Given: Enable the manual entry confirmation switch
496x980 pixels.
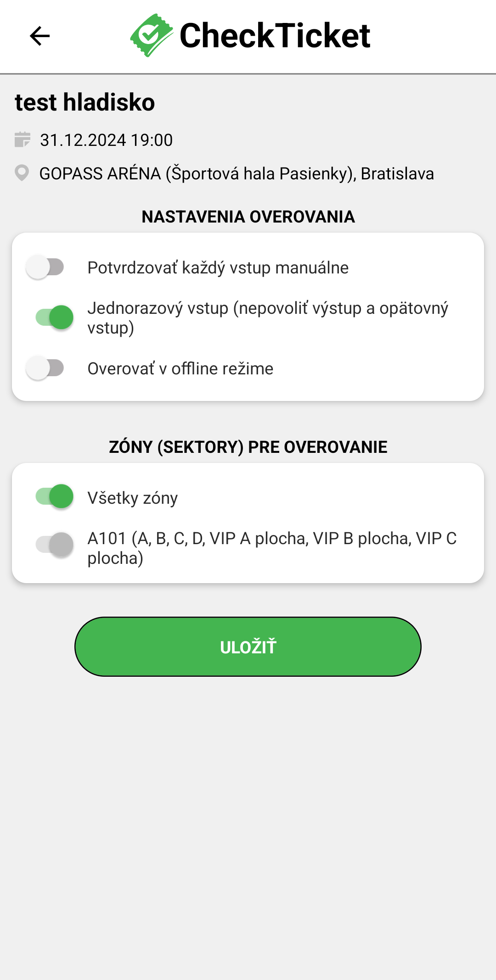Looking at the screenshot, I should pyautogui.click(x=45, y=267).
